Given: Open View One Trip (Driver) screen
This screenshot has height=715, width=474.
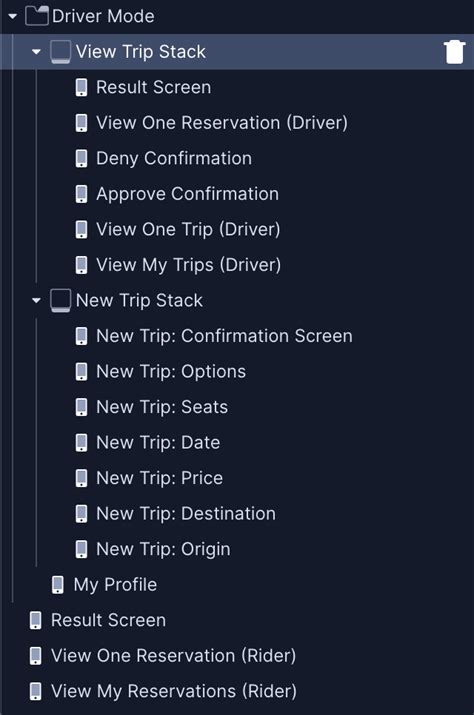Looking at the screenshot, I should (188, 229).
